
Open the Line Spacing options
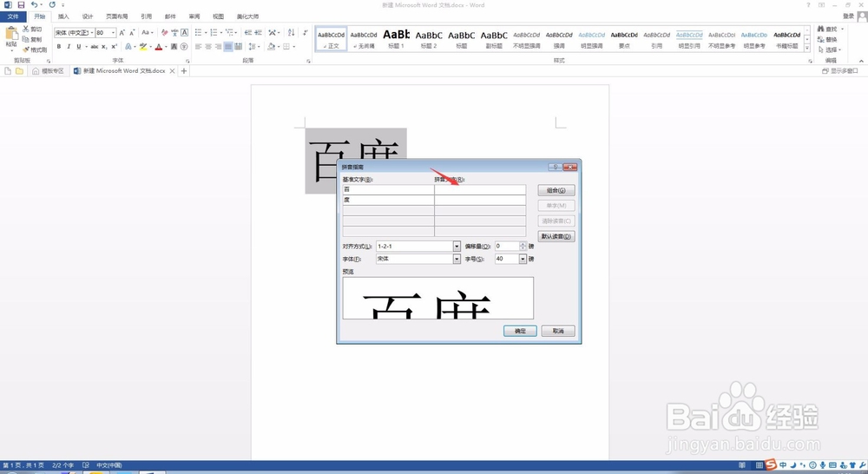[252, 47]
